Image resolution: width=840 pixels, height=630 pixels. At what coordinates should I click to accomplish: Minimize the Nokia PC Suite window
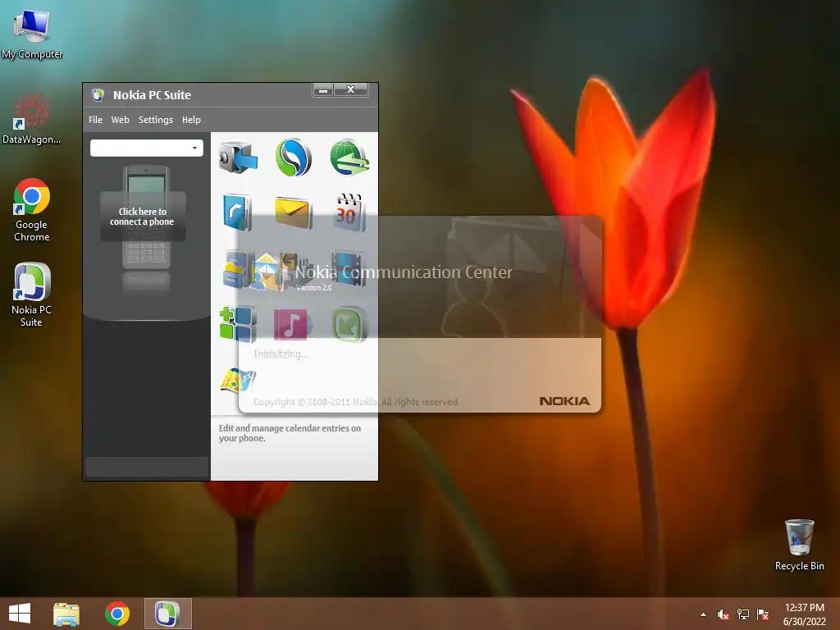point(323,90)
